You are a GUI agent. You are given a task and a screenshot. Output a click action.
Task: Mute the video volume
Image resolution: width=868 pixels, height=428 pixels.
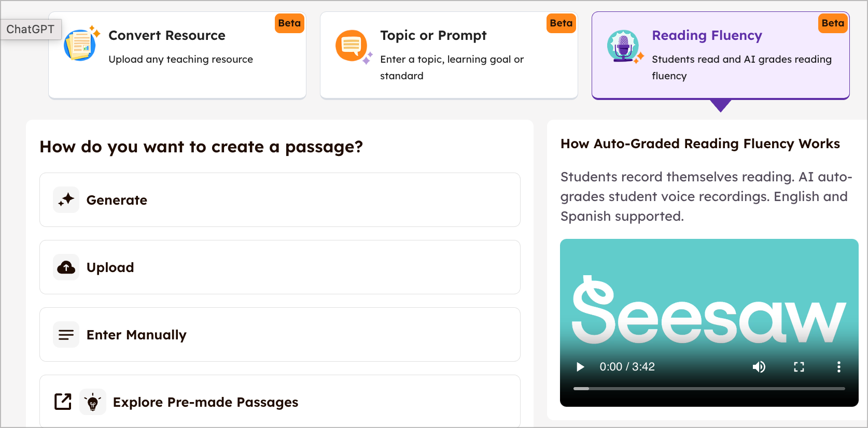[759, 367]
